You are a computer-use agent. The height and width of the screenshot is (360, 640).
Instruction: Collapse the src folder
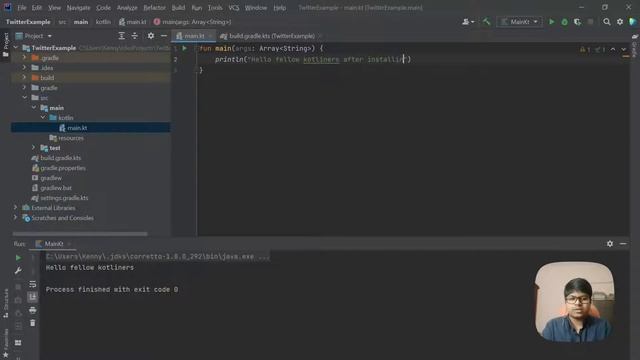(24, 98)
